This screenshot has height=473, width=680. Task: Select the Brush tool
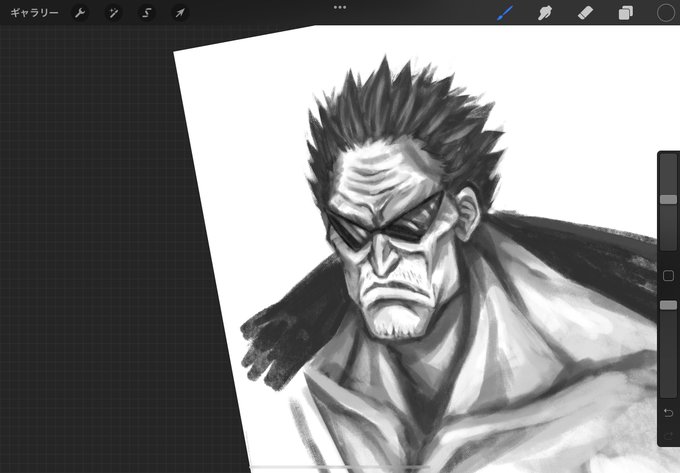tap(505, 13)
